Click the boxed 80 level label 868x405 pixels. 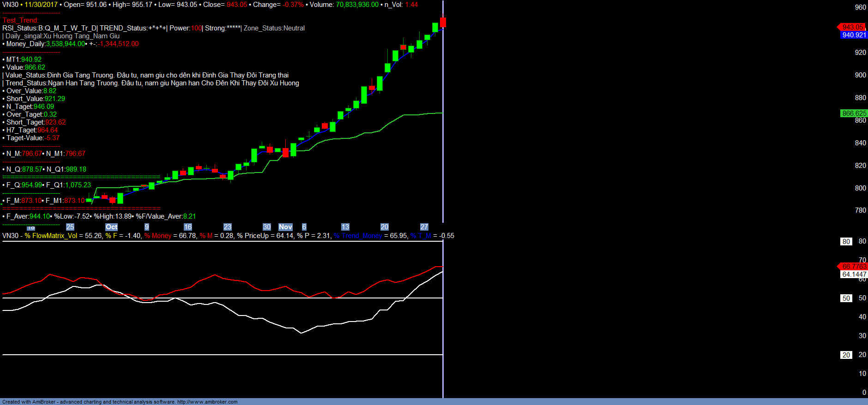(846, 242)
